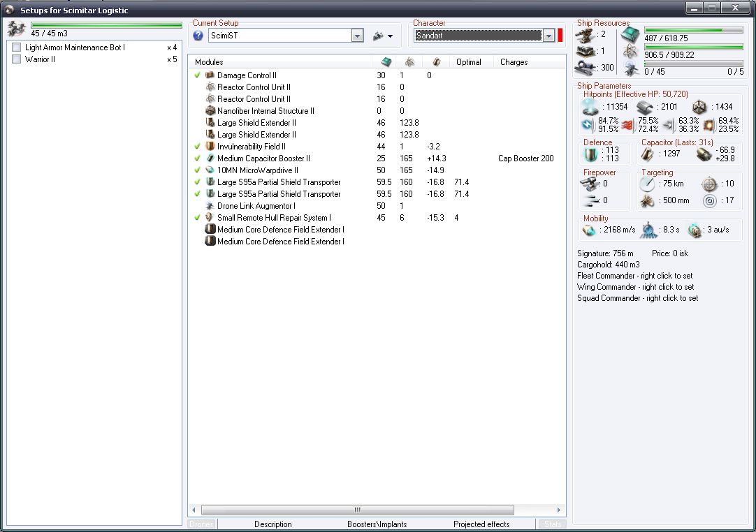Click Wing Commander right click to set

tap(635, 287)
